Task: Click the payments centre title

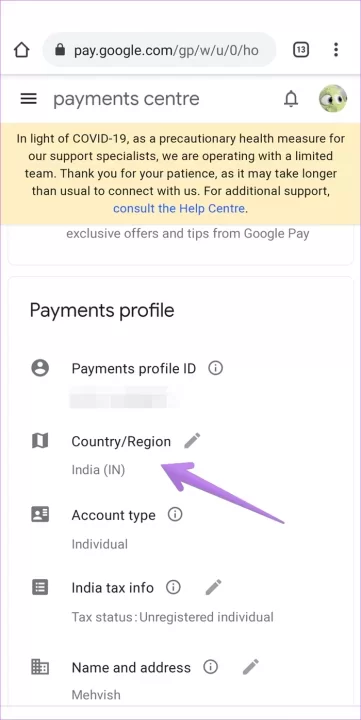Action: click(x=126, y=99)
